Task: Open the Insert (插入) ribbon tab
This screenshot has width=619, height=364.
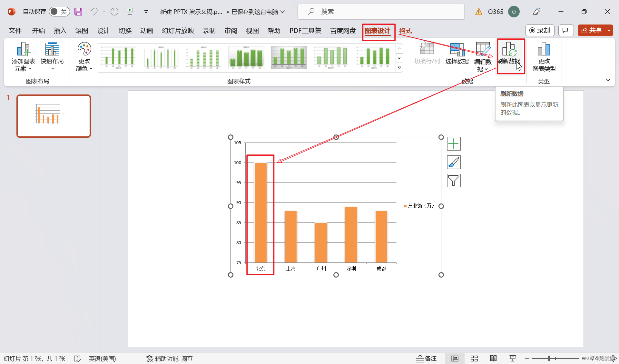Action: (x=60, y=31)
